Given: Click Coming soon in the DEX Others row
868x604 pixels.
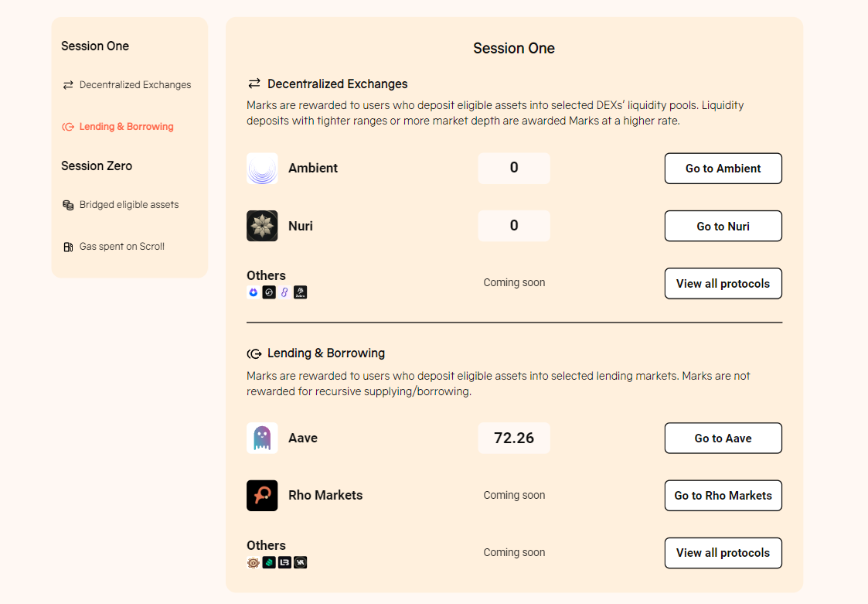Looking at the screenshot, I should (x=514, y=282).
